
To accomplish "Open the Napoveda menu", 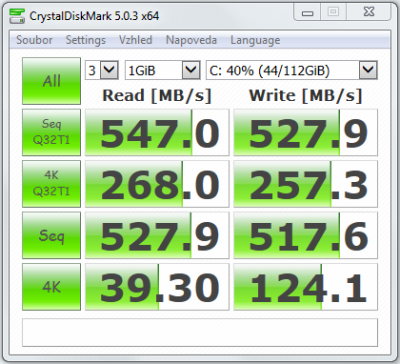I will click(x=191, y=40).
